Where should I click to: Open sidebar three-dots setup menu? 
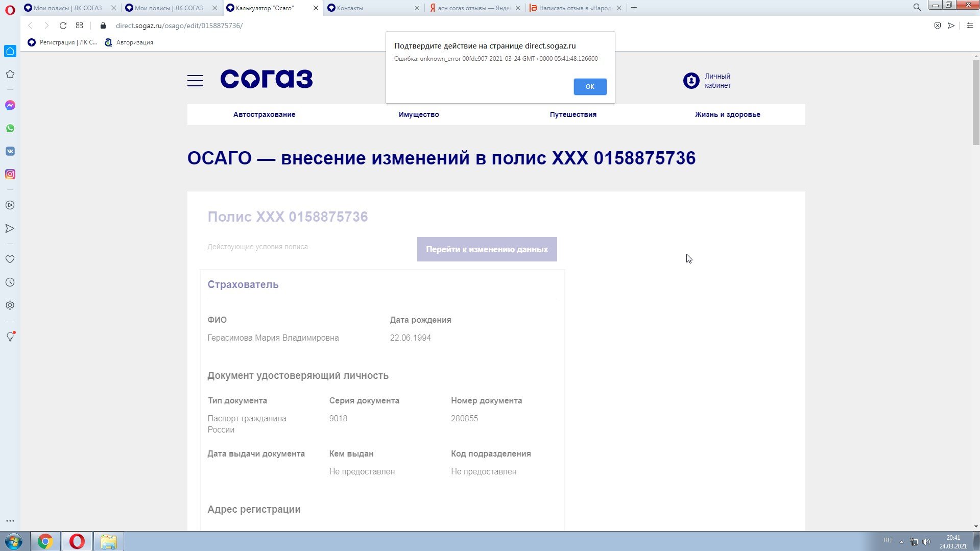pyautogui.click(x=10, y=521)
